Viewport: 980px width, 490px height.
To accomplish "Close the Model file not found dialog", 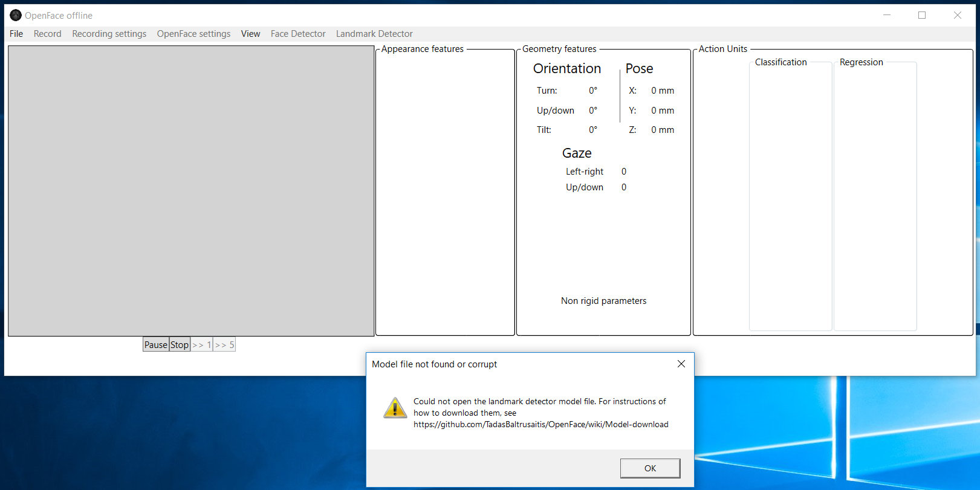I will (x=681, y=364).
